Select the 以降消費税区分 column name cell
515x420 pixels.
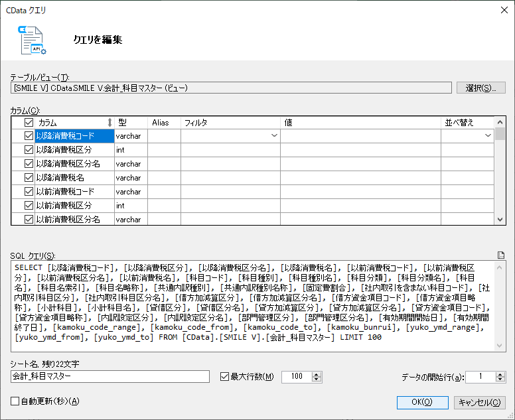pos(74,150)
